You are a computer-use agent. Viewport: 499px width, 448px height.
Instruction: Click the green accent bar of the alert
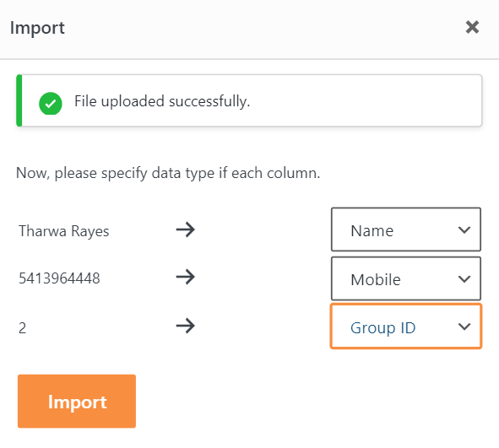click(19, 100)
